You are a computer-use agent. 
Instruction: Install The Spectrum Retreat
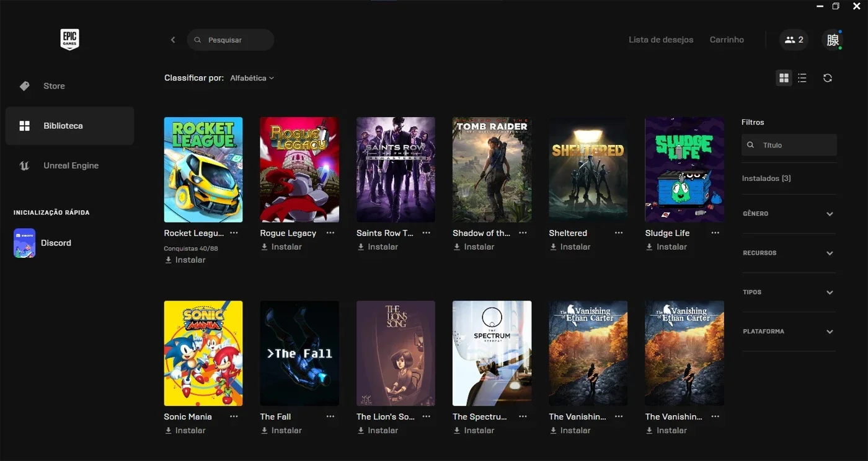click(x=473, y=430)
